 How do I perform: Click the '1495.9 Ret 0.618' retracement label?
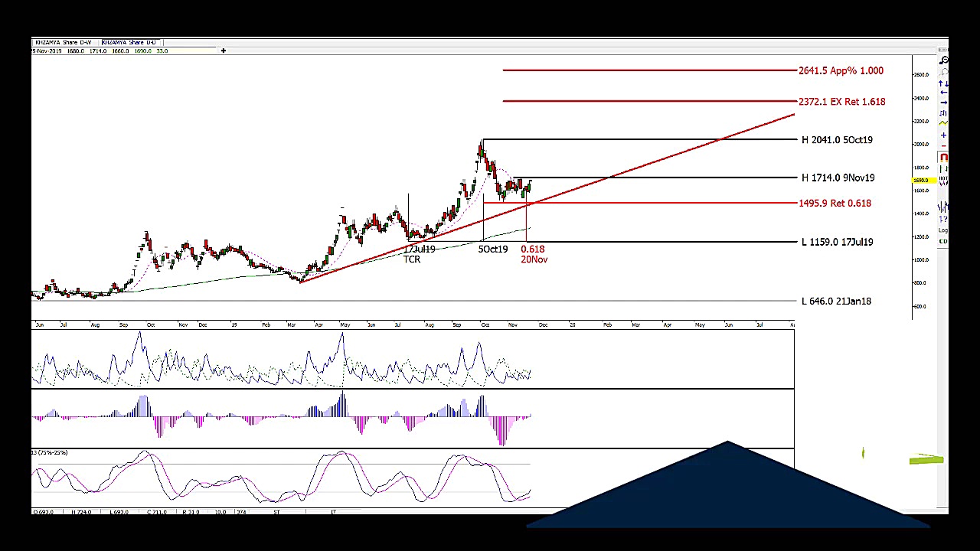point(835,204)
